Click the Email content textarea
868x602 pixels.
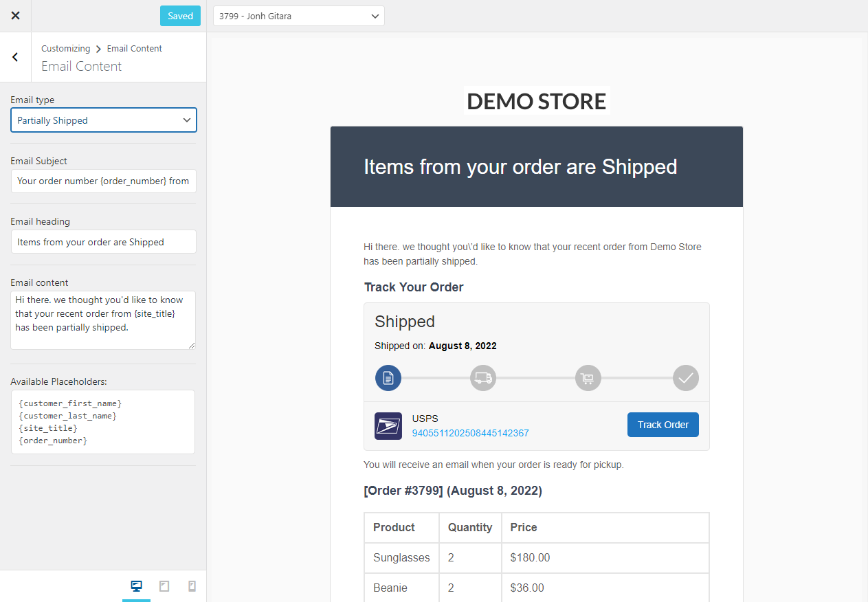(103, 320)
